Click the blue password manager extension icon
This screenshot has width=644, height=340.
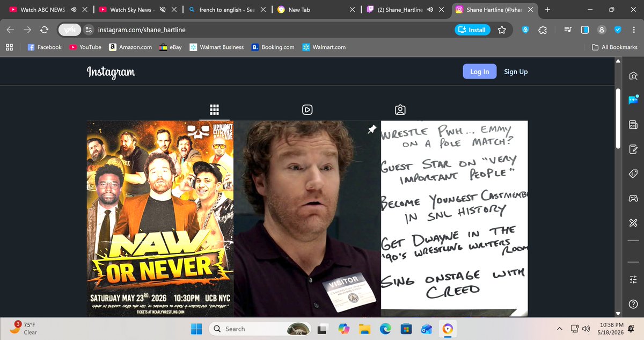pyautogui.click(x=526, y=30)
